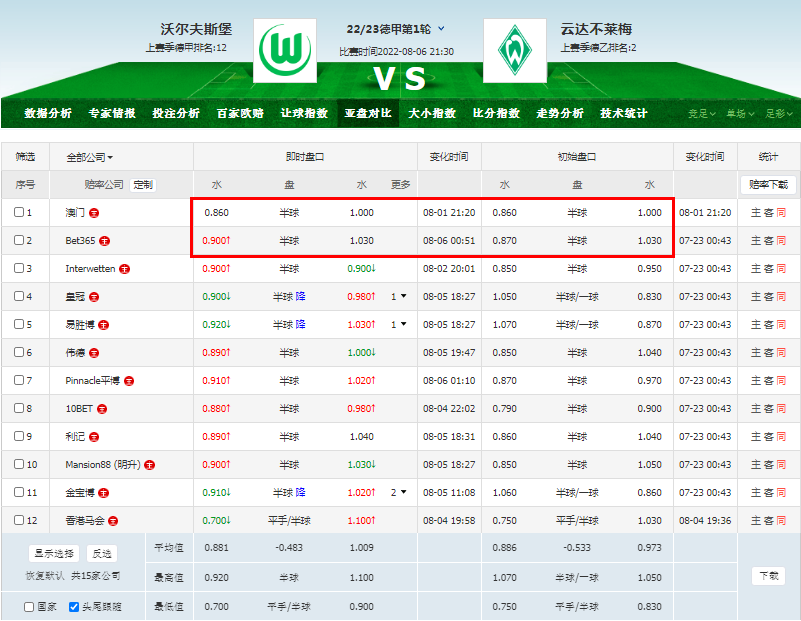Click the 下载 download button

(x=769, y=576)
